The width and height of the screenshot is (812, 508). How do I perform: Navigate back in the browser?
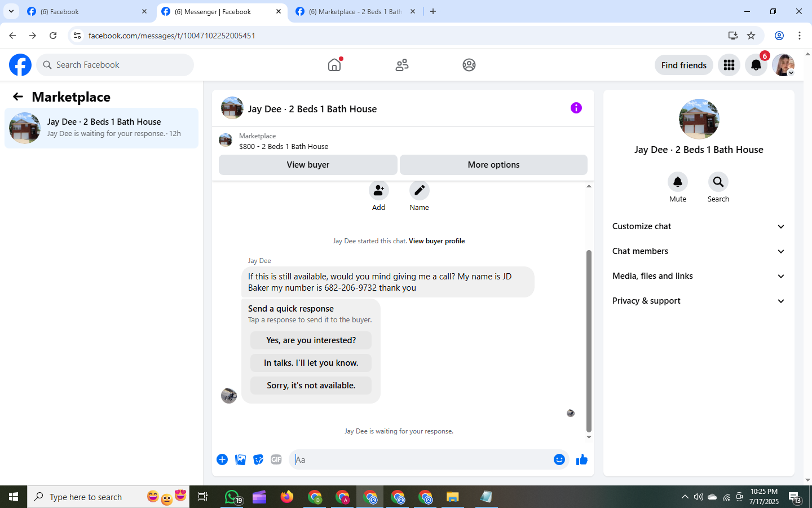click(x=12, y=36)
